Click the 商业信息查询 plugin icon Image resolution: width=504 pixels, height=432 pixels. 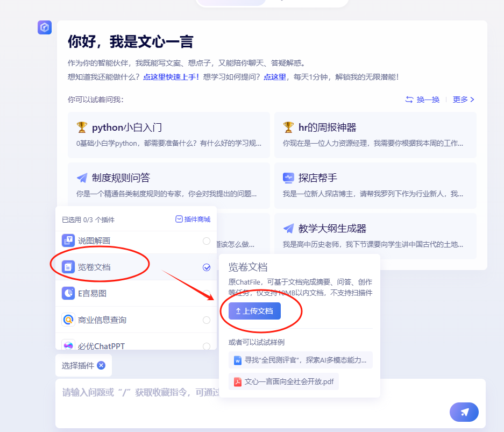[x=68, y=320]
